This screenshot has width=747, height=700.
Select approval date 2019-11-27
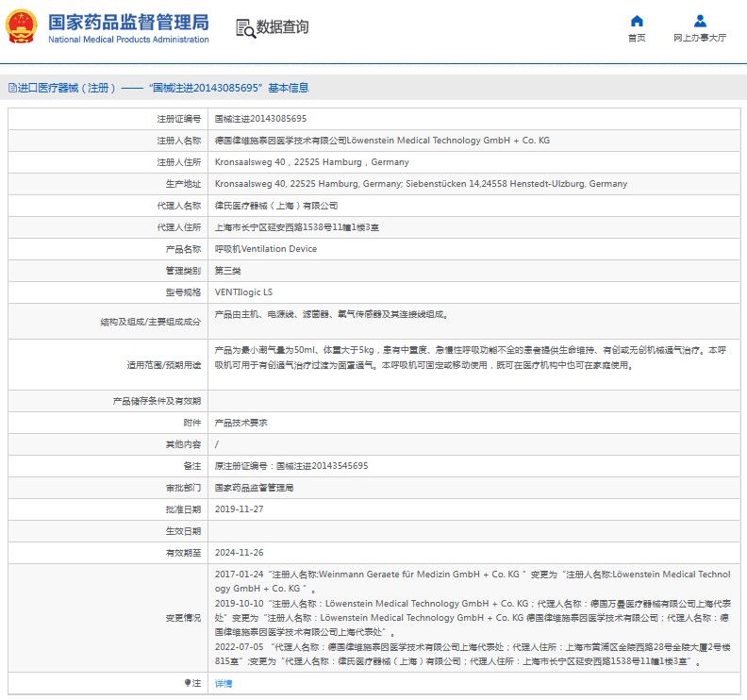[240, 509]
